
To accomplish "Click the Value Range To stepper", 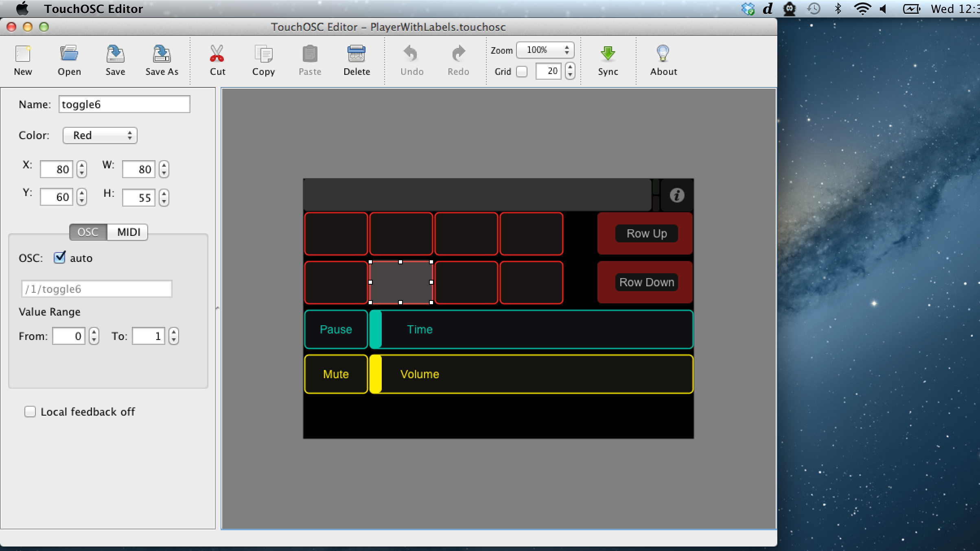I will 174,336.
